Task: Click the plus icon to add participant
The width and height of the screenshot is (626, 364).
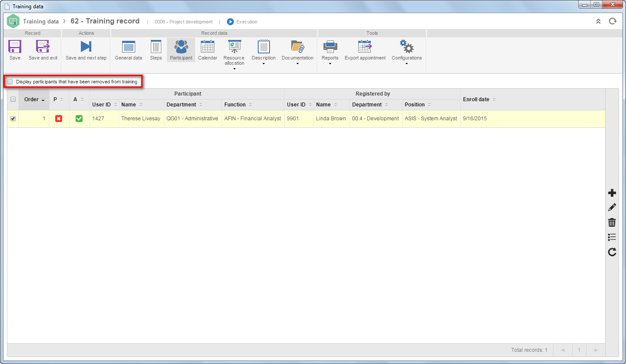Action: pyautogui.click(x=612, y=193)
